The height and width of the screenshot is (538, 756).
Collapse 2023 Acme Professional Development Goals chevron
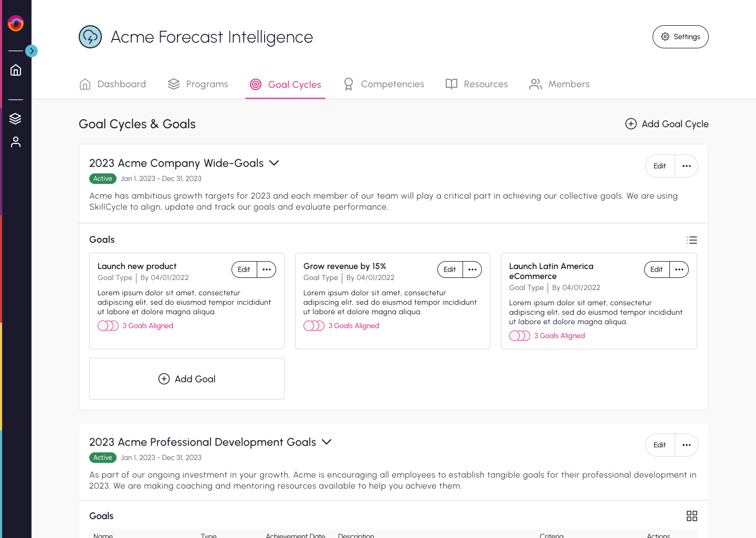pos(327,442)
